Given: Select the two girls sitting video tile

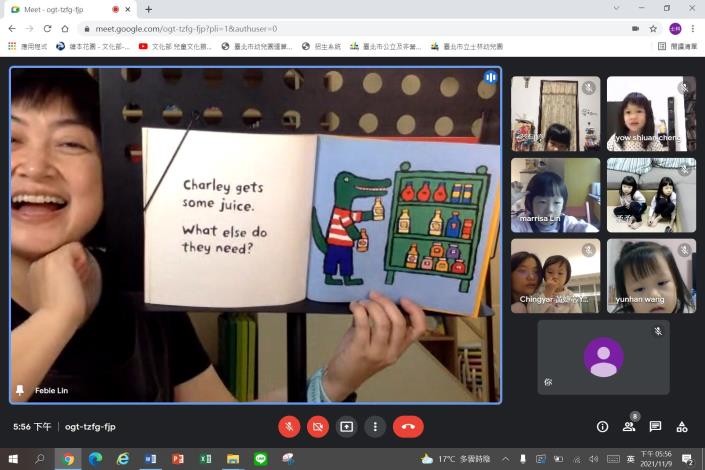Looking at the screenshot, I should click(651, 195).
